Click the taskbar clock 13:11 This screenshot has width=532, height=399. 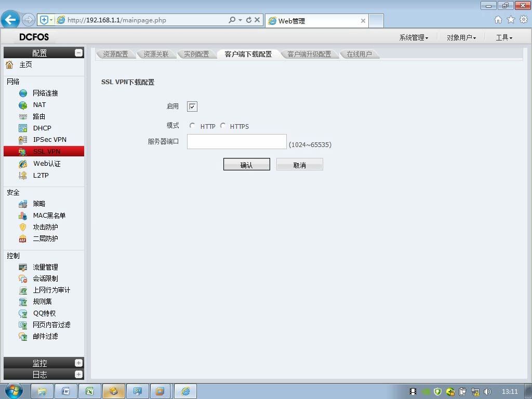pos(510,392)
